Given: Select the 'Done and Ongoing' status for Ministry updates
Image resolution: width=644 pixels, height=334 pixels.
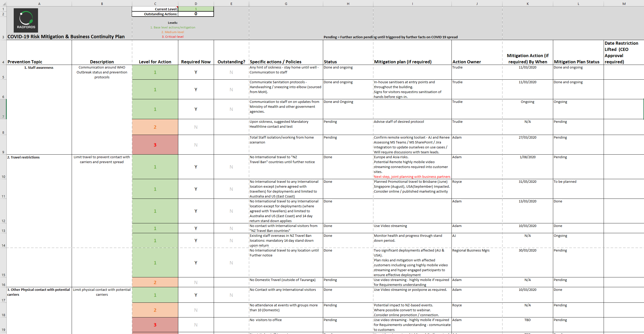Looking at the screenshot, I should click(348, 109).
